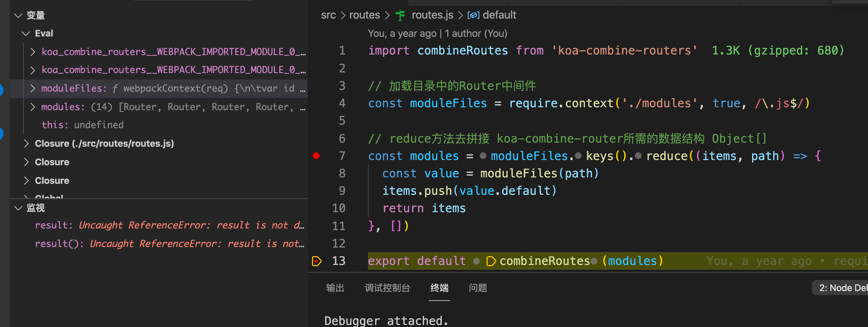
Task: Click inline dot after combineRoutes on line 13
Action: click(x=594, y=261)
